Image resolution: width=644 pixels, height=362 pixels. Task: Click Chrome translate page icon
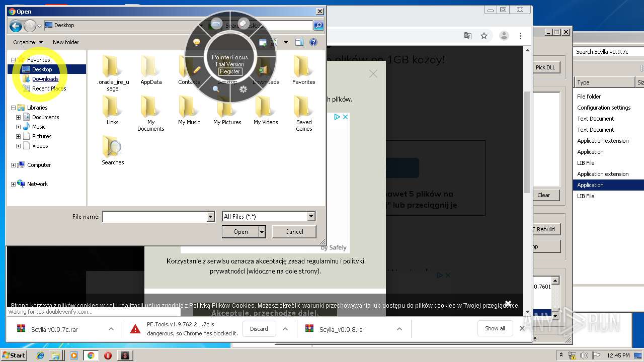(x=468, y=36)
